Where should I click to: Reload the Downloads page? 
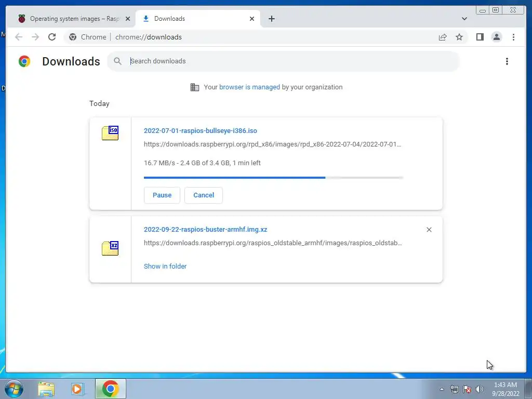coord(52,37)
